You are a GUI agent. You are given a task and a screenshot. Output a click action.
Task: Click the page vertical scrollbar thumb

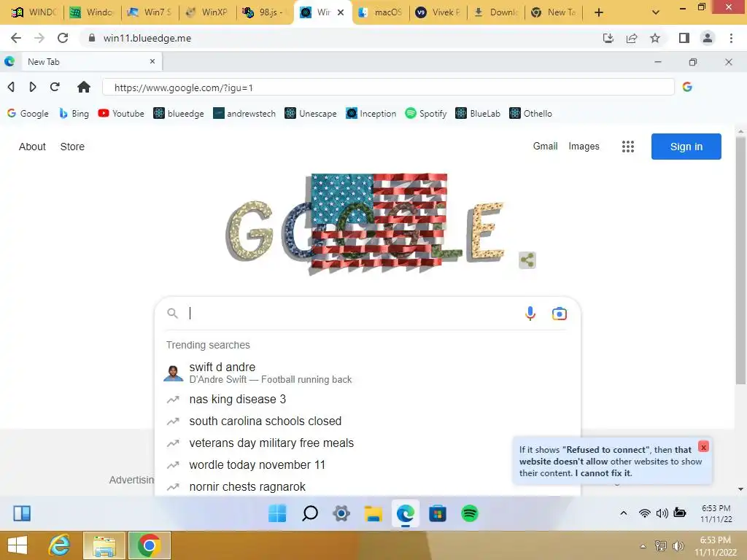(740, 260)
